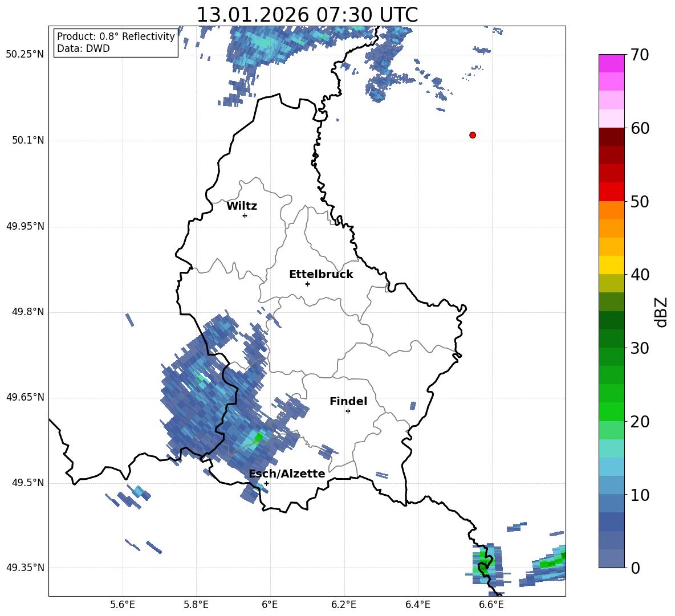The height and width of the screenshot is (616, 675).
Task: Click the green radar echo near Esch/Alzette
Action: click(258, 438)
